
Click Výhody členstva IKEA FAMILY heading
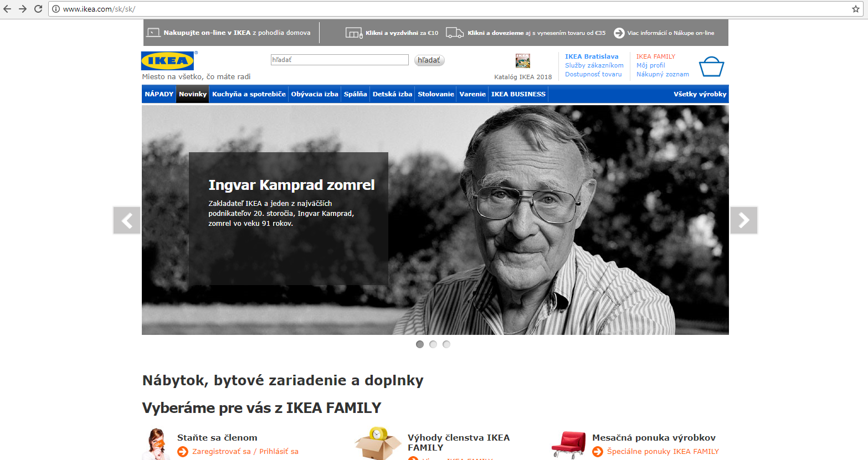click(459, 442)
